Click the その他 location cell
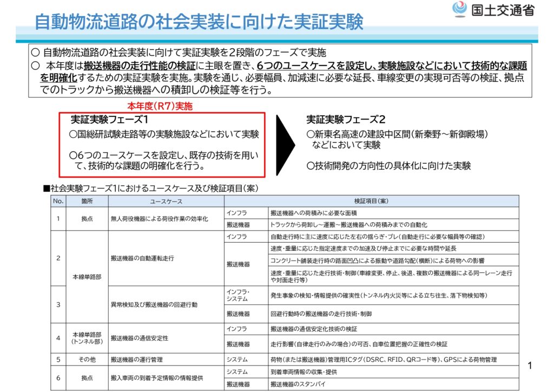 pos(87,360)
